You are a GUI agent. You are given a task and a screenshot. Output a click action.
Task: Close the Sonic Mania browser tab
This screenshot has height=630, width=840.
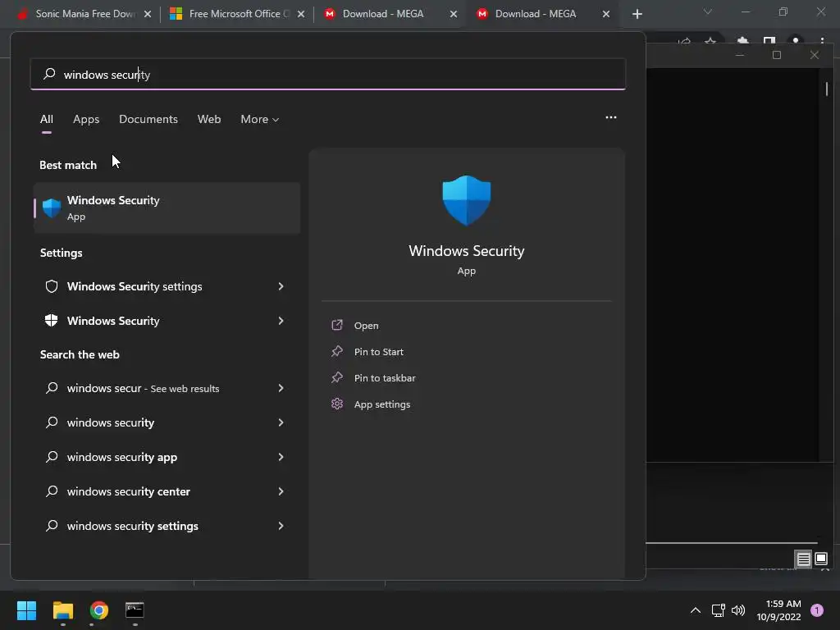[148, 14]
